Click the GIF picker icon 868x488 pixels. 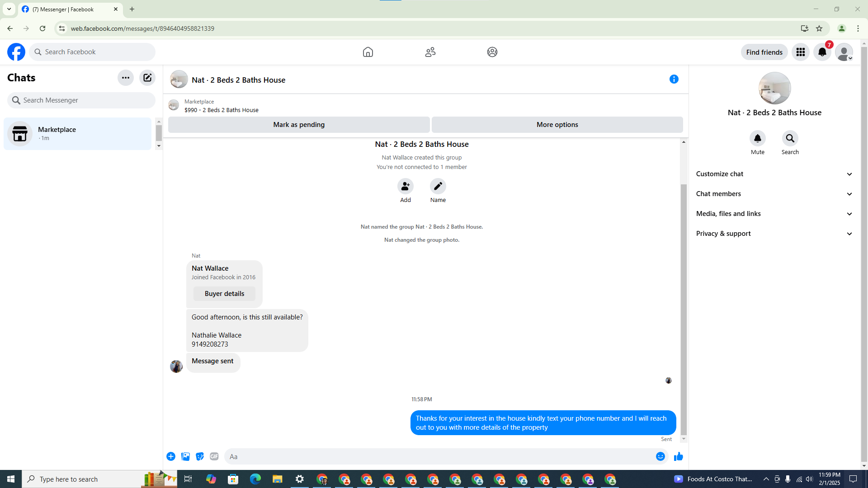click(x=214, y=457)
